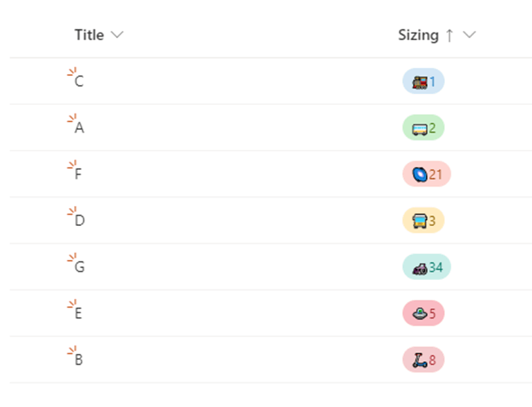
Task: Open the item titled A
Action: click(79, 128)
